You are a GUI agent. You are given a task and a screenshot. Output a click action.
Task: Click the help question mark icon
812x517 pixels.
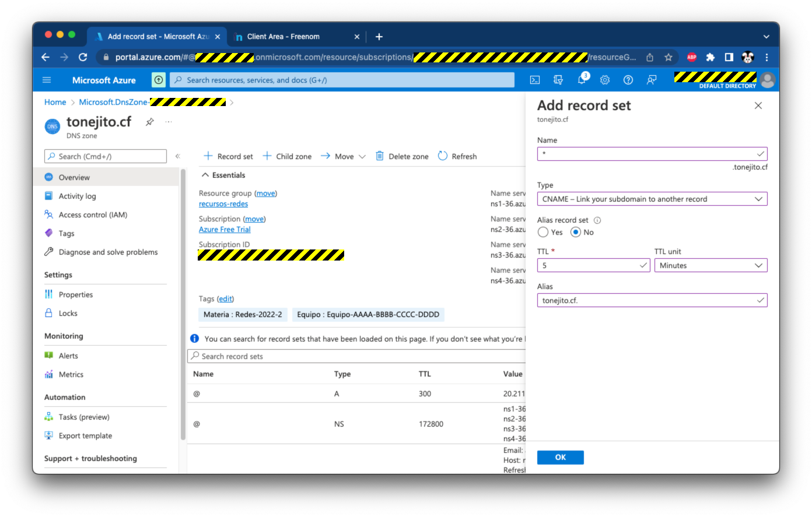pos(628,80)
